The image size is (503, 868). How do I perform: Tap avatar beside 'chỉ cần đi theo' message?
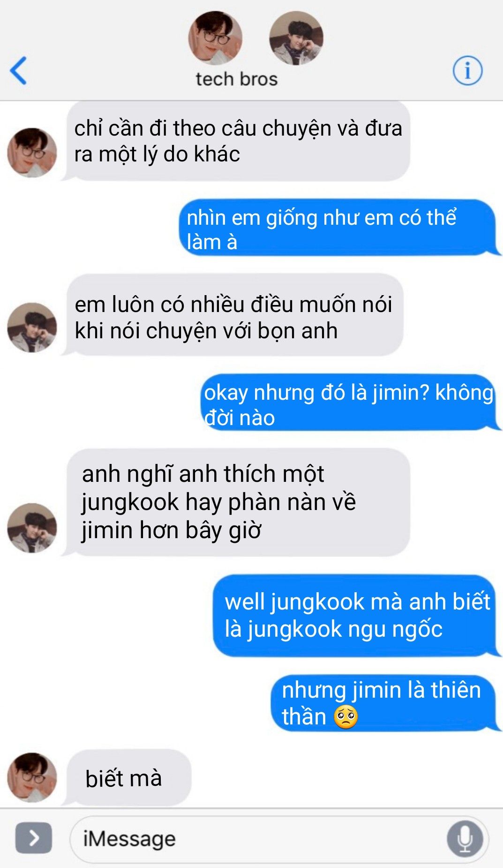32,152
